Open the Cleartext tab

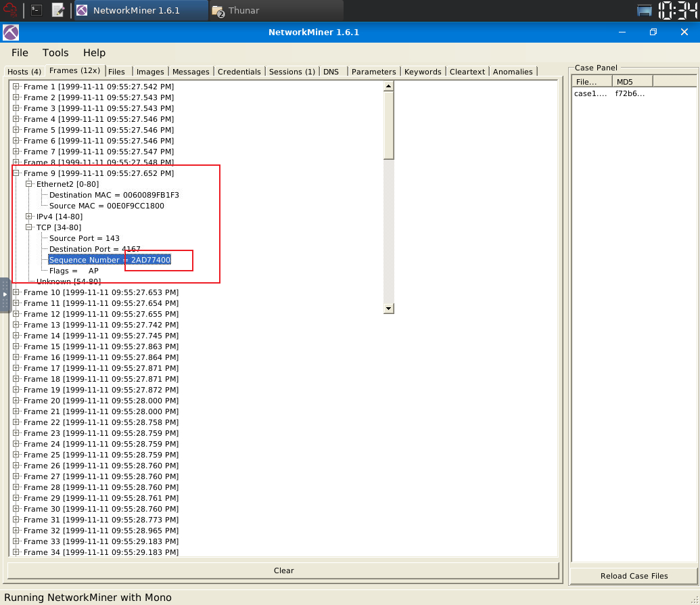tap(467, 72)
